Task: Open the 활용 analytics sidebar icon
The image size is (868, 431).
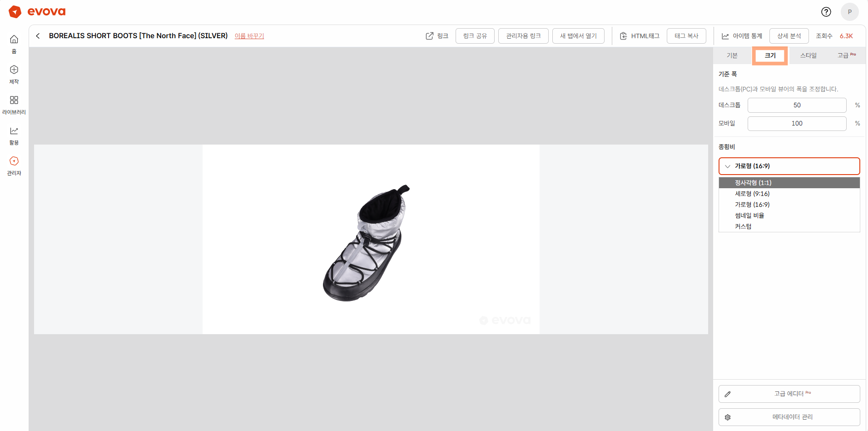Action: (14, 135)
